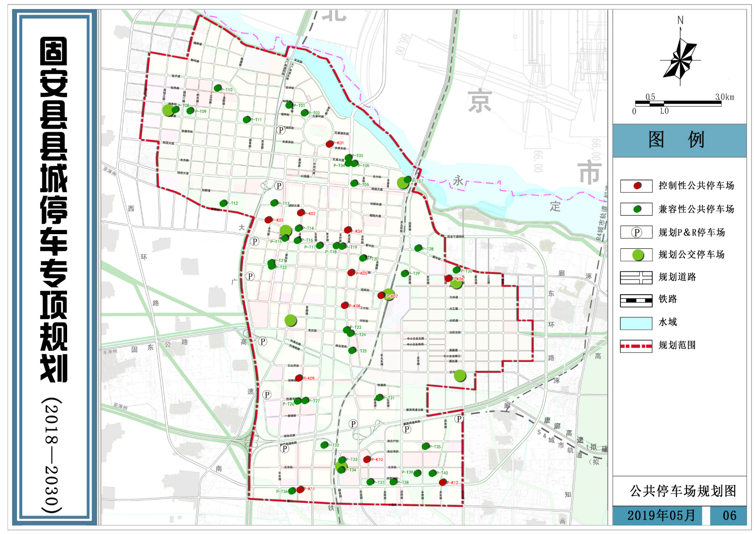Click the 规划道路 legend symbol

point(636,277)
